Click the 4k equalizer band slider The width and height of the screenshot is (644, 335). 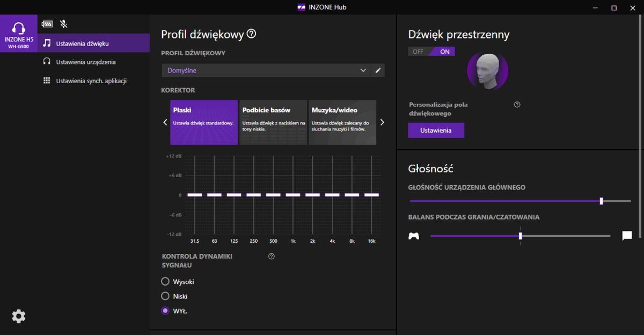[x=332, y=195]
